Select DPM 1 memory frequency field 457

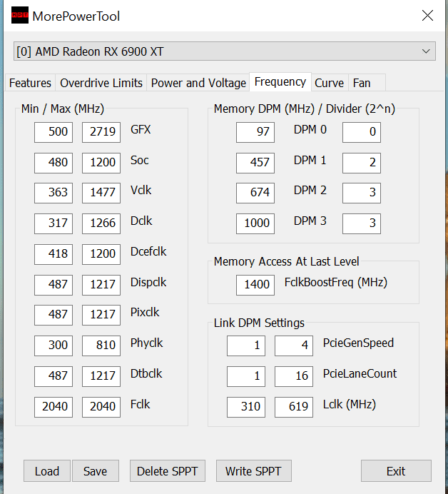(x=255, y=163)
